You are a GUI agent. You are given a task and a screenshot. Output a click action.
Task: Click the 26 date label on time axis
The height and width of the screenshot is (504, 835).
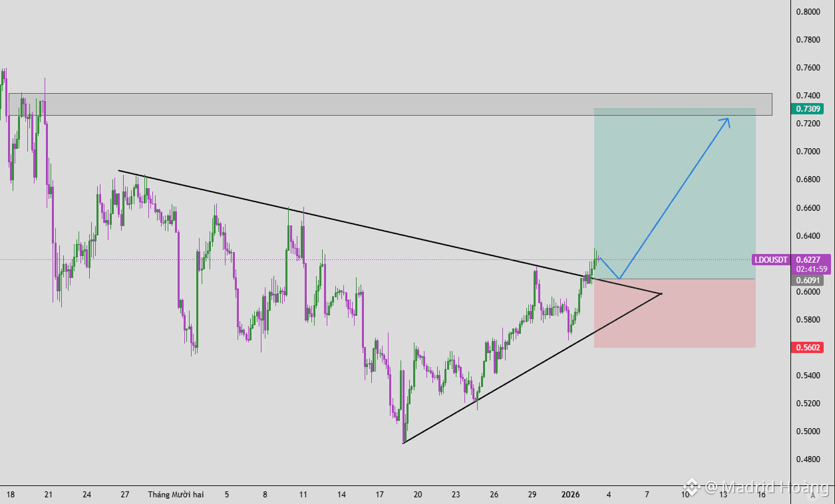tap(494, 495)
